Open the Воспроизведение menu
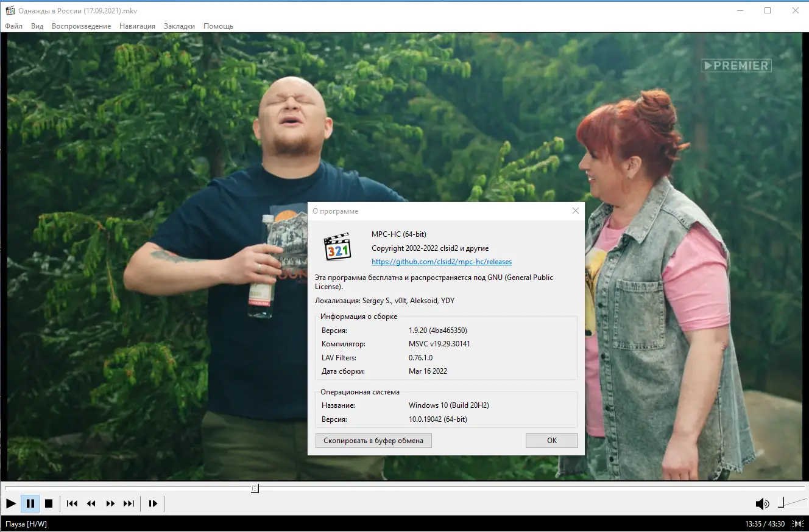 pos(82,26)
